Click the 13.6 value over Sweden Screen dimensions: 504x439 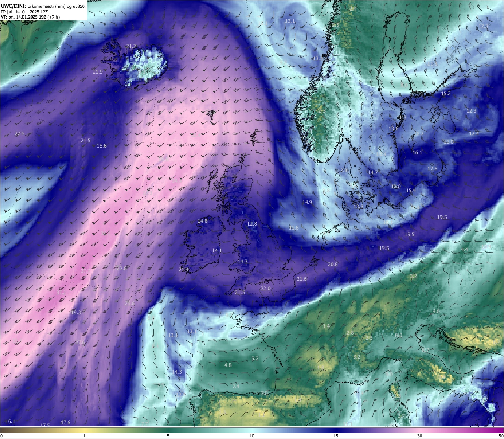(x=393, y=129)
